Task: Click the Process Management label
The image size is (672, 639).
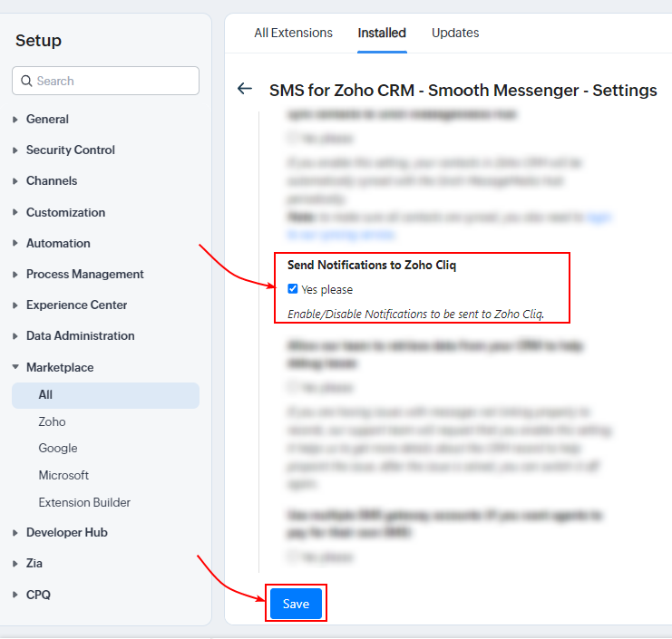Action: click(85, 274)
